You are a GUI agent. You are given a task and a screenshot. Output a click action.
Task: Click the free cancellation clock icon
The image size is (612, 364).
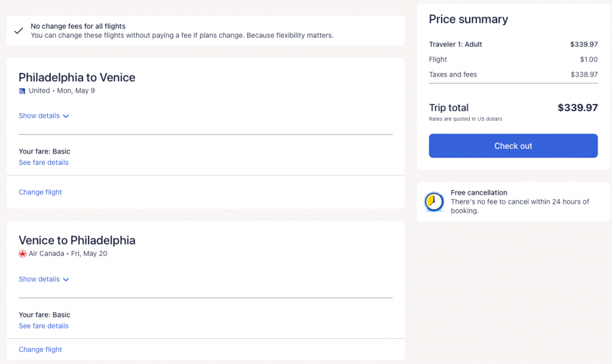click(x=434, y=202)
